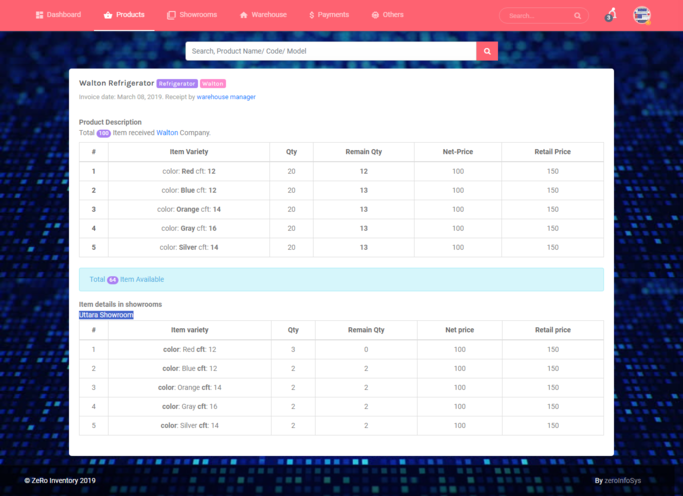This screenshot has height=496, width=683.
Task: Click the Showrooms icon in navbar
Action: coord(171,15)
